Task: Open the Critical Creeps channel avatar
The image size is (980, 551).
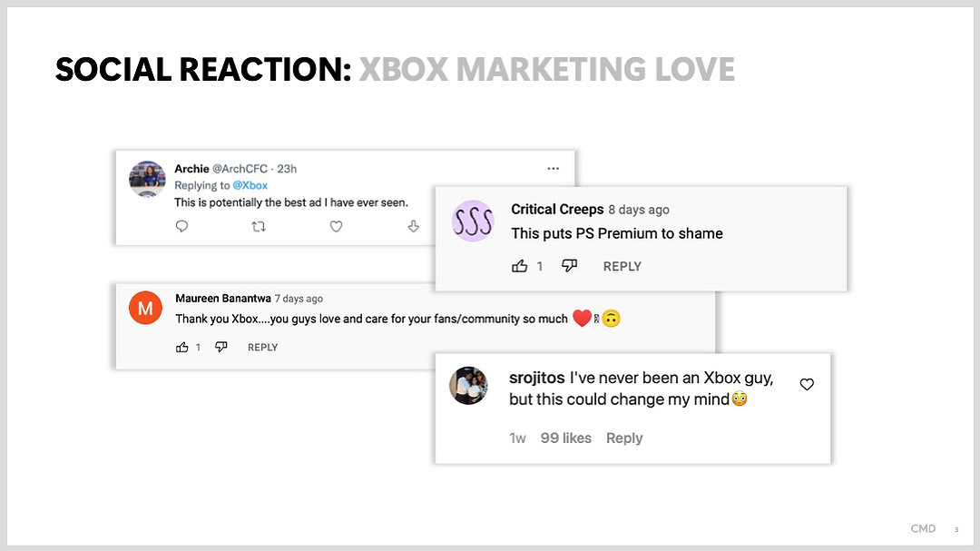Action: click(473, 221)
